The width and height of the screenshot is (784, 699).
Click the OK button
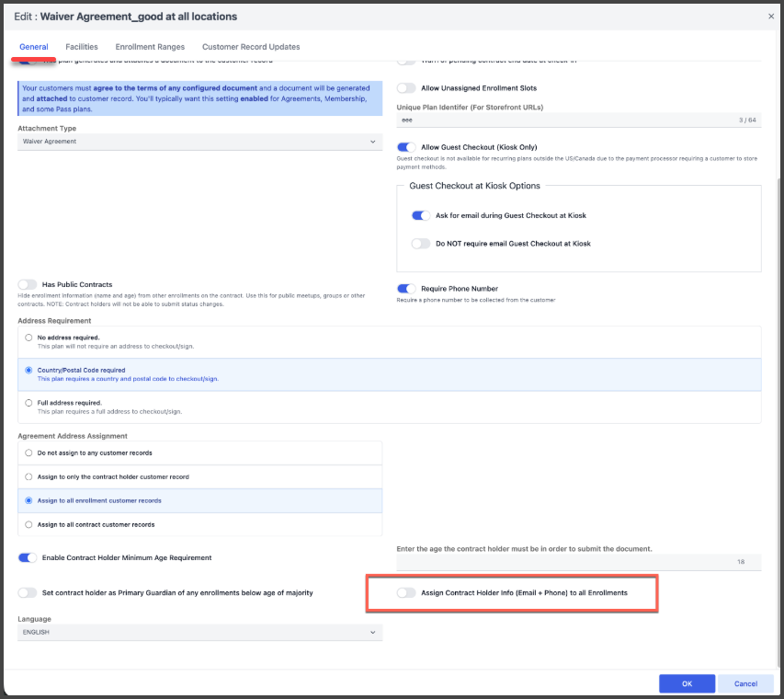pos(687,683)
